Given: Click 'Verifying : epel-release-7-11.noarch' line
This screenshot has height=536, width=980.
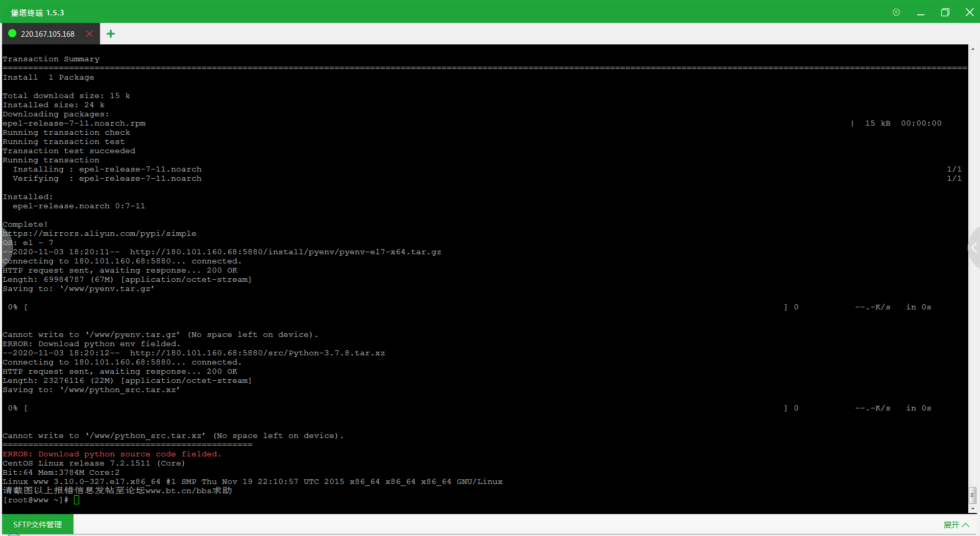Looking at the screenshot, I should 107,178.
